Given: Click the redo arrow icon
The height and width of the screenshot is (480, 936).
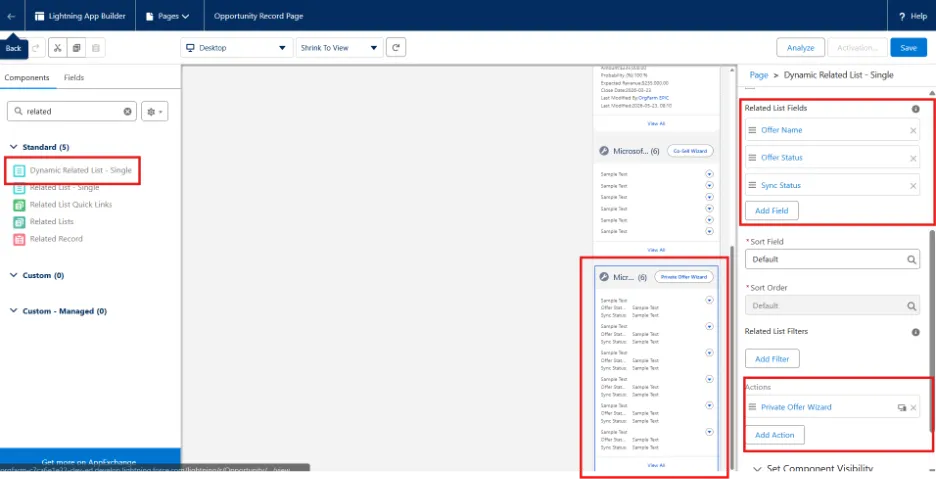Looking at the screenshot, I should tap(36, 48).
